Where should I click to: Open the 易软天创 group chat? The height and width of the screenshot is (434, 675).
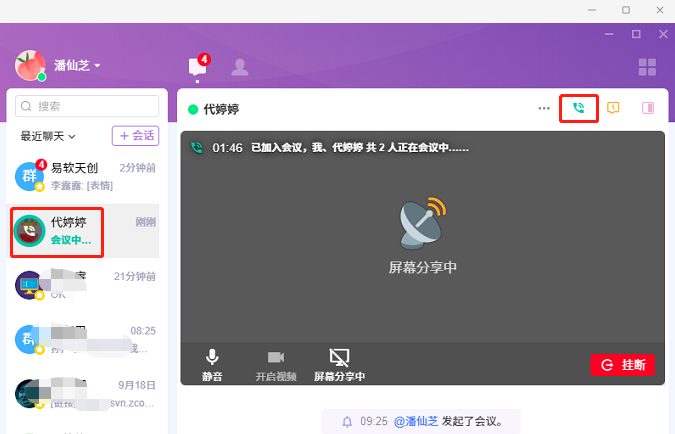86,176
